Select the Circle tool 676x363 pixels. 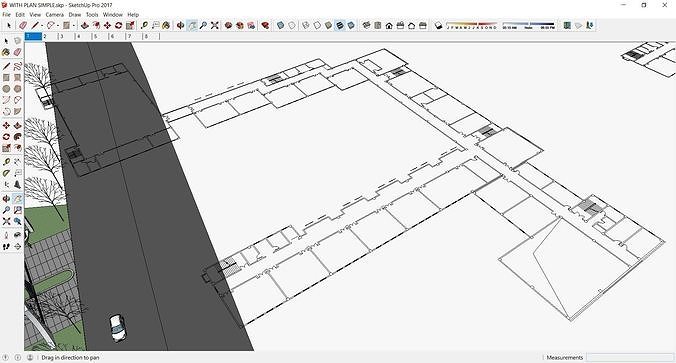pos(6,89)
